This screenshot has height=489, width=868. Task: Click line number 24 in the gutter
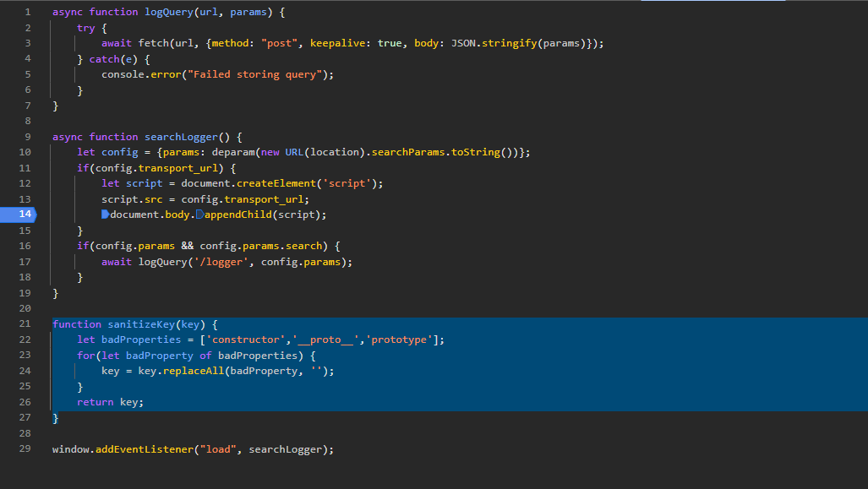[x=25, y=371]
